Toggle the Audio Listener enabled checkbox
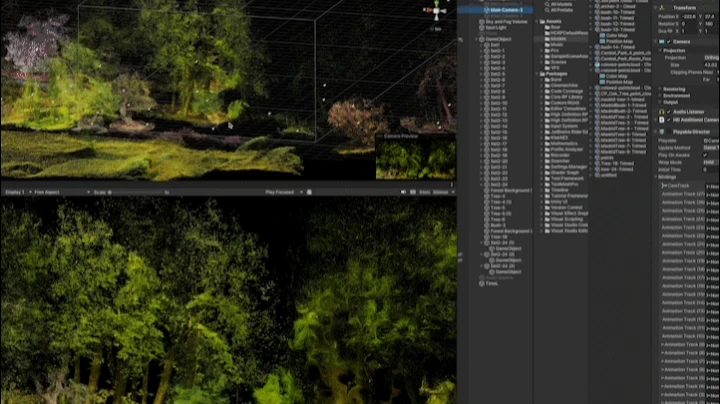The width and height of the screenshot is (720, 404). coord(669,112)
